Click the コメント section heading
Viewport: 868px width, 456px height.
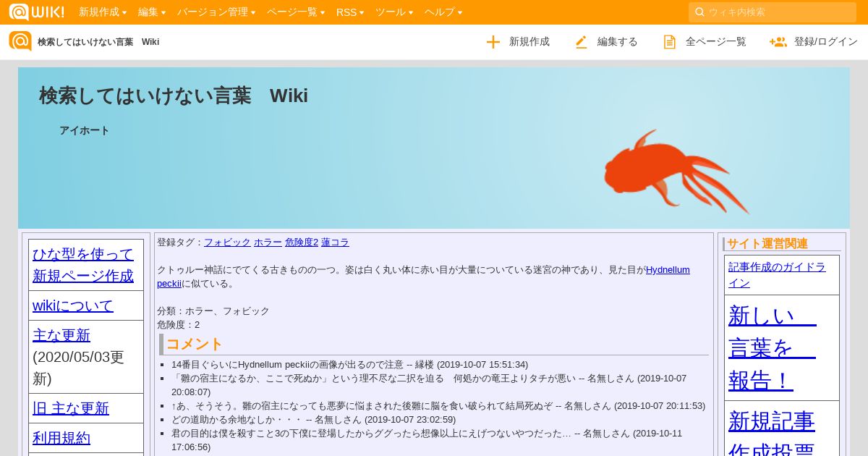(x=195, y=344)
